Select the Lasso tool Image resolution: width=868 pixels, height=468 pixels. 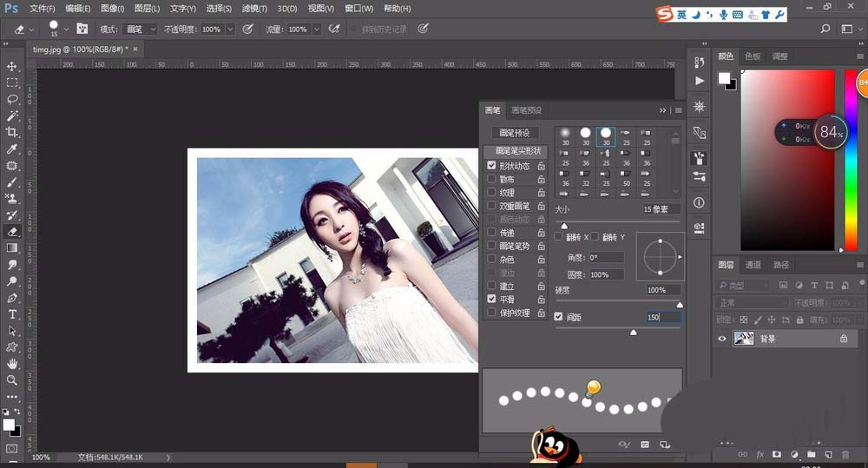pos(12,99)
